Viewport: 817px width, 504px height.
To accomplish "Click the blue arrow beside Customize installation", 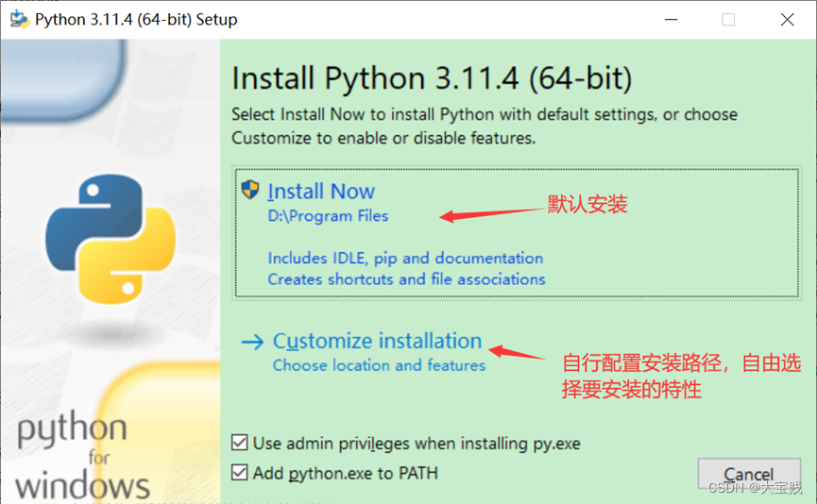I will click(253, 342).
